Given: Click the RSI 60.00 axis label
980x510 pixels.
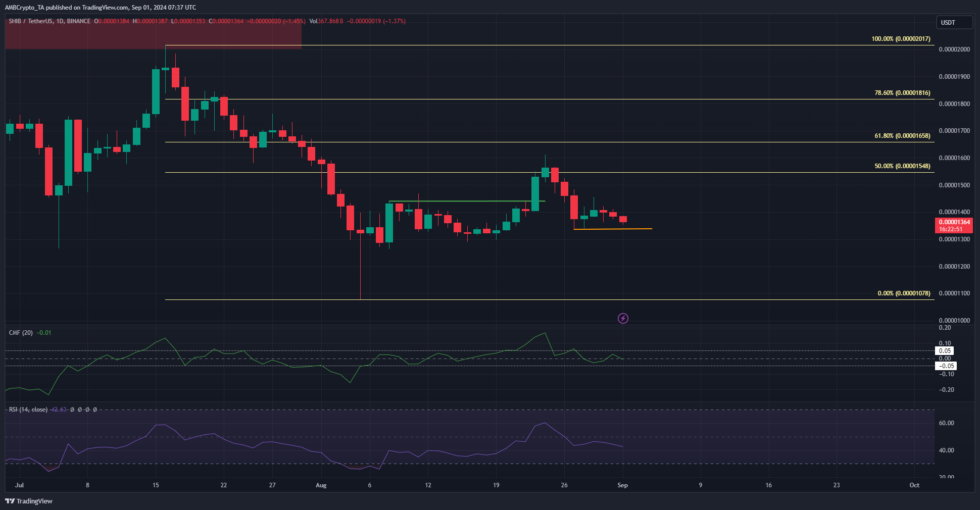Looking at the screenshot, I should pyautogui.click(x=946, y=423).
